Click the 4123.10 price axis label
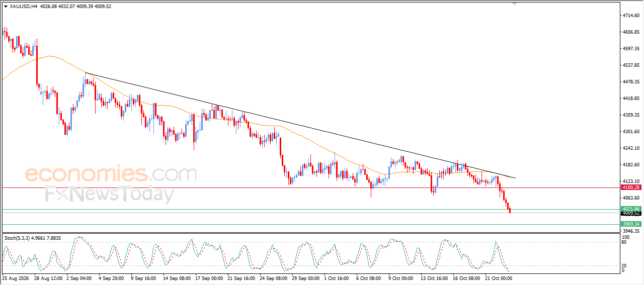Viewport: 644px width, 285px height. tap(631, 181)
